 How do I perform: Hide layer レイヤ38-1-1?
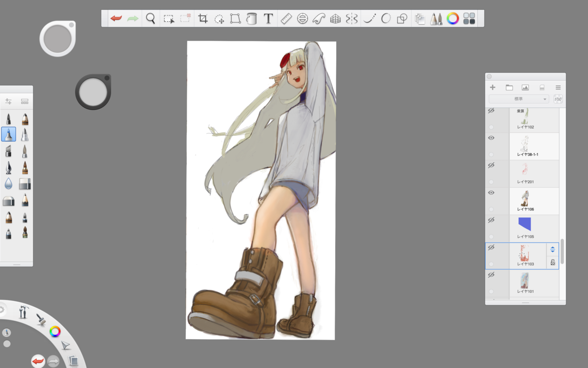pos(491,138)
